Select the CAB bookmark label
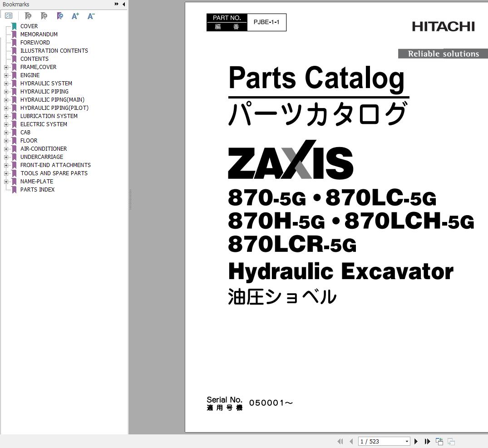 click(x=25, y=132)
